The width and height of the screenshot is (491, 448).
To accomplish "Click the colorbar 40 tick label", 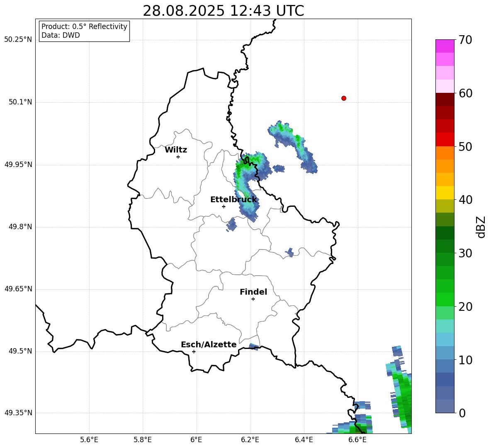I will pos(465,200).
